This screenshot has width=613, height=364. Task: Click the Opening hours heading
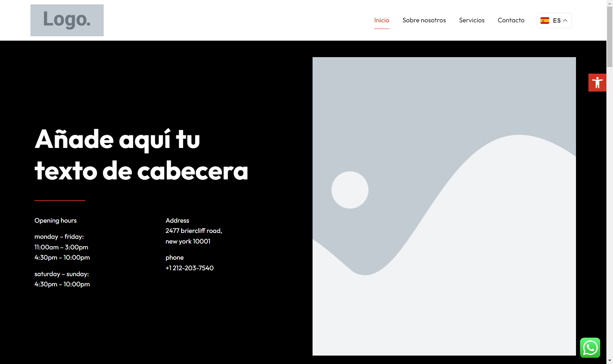pyautogui.click(x=55, y=220)
